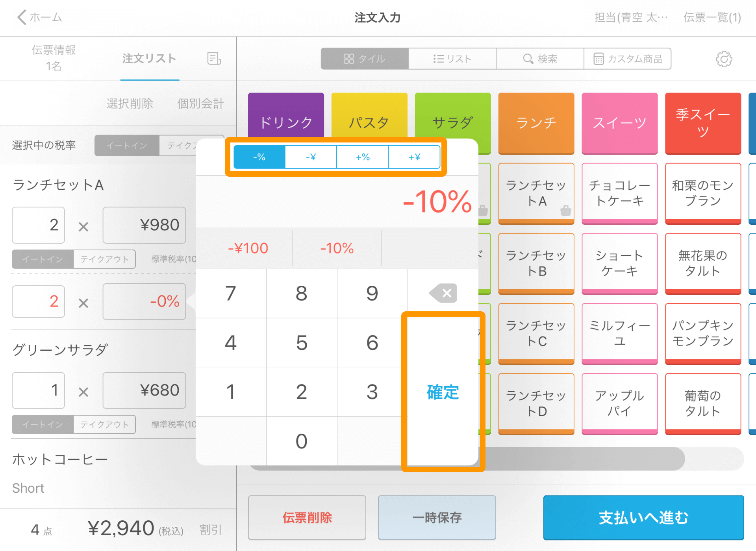Click the 支払いへ進む button
The width and height of the screenshot is (756, 551).
(x=643, y=518)
